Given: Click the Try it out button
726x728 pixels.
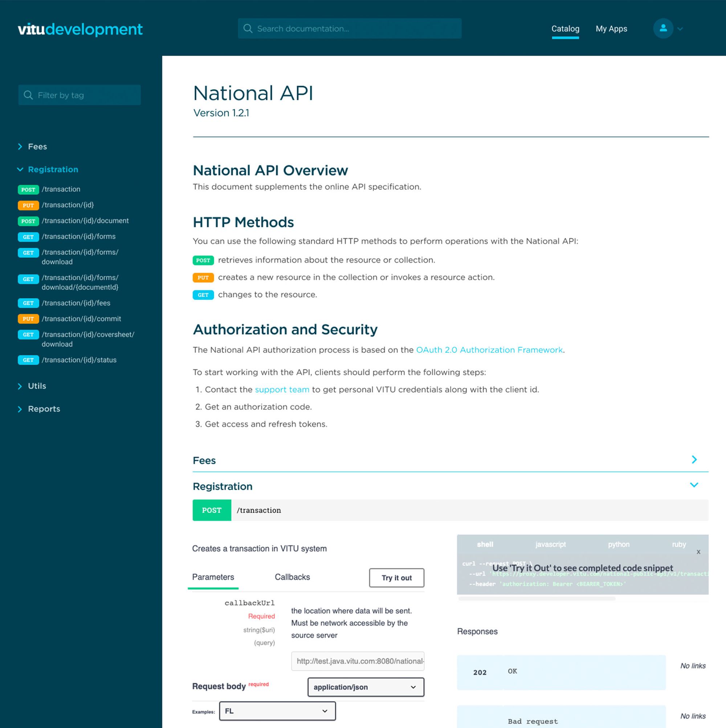Looking at the screenshot, I should point(397,577).
